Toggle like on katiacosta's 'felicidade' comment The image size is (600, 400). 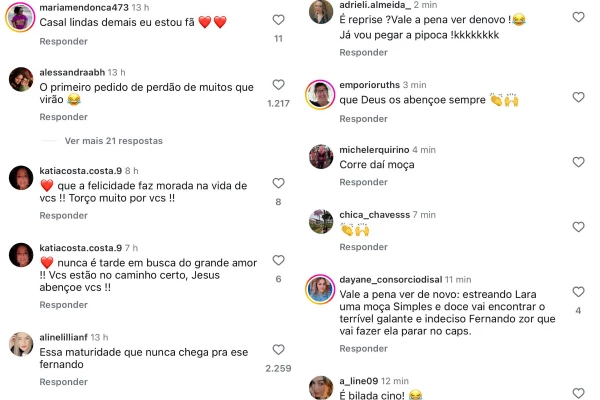[x=278, y=183]
